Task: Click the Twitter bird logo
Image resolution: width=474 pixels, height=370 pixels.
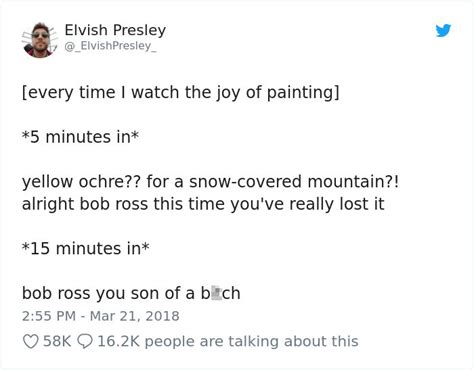Action: [443, 30]
